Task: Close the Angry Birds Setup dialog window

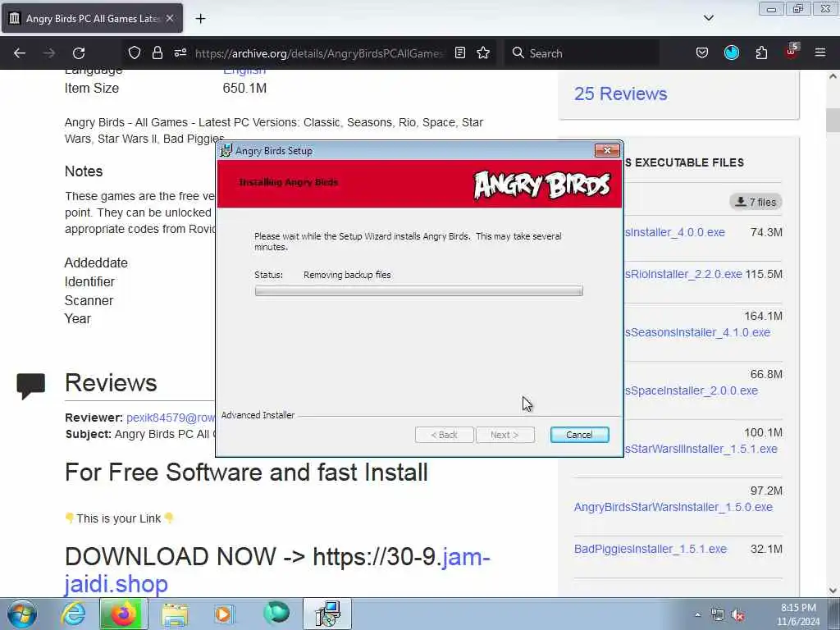Action: pyautogui.click(x=607, y=151)
